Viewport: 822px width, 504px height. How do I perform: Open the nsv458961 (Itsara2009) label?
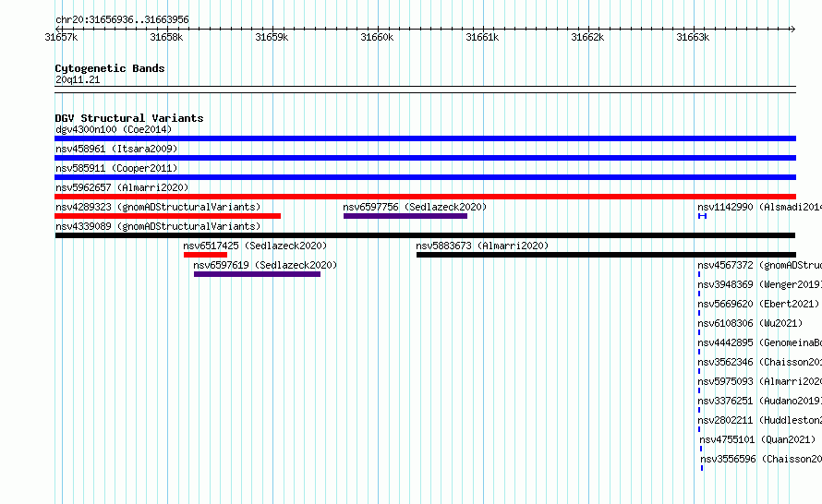116,149
